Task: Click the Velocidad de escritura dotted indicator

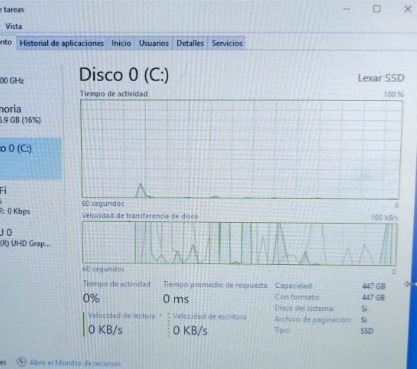Action: tap(169, 325)
